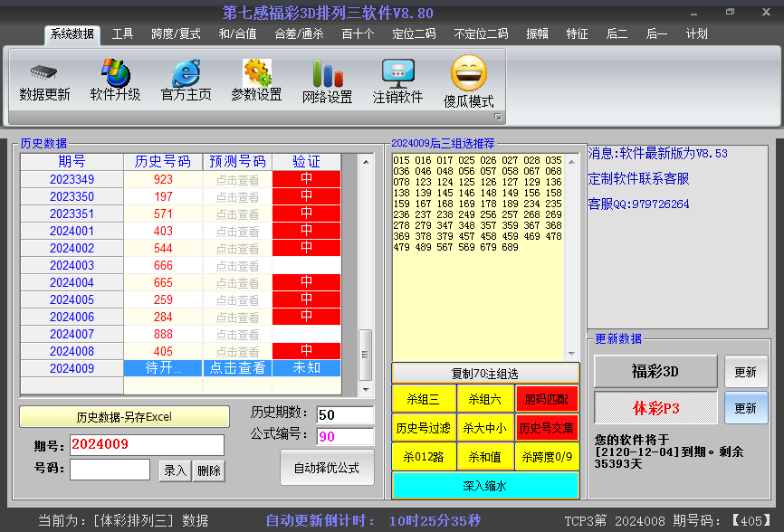Open the 振幅 tab
Image resolution: width=784 pixels, height=532 pixels.
(538, 34)
